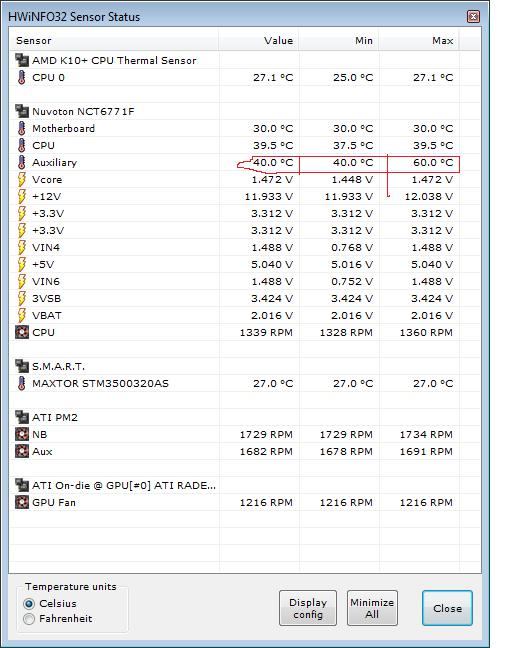Click the fan icon beside GPU Fan
Image resolution: width=512 pixels, height=648 pixels.
22,503
